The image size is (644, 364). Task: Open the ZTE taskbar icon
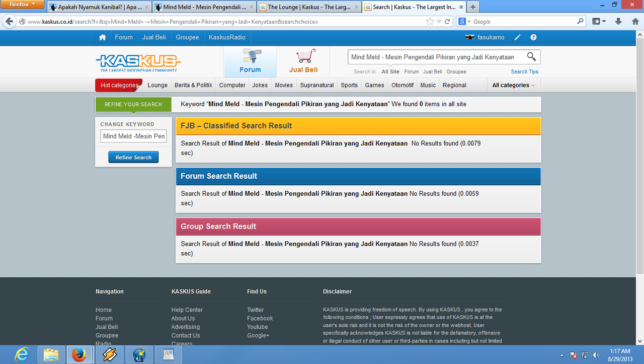[x=139, y=355]
